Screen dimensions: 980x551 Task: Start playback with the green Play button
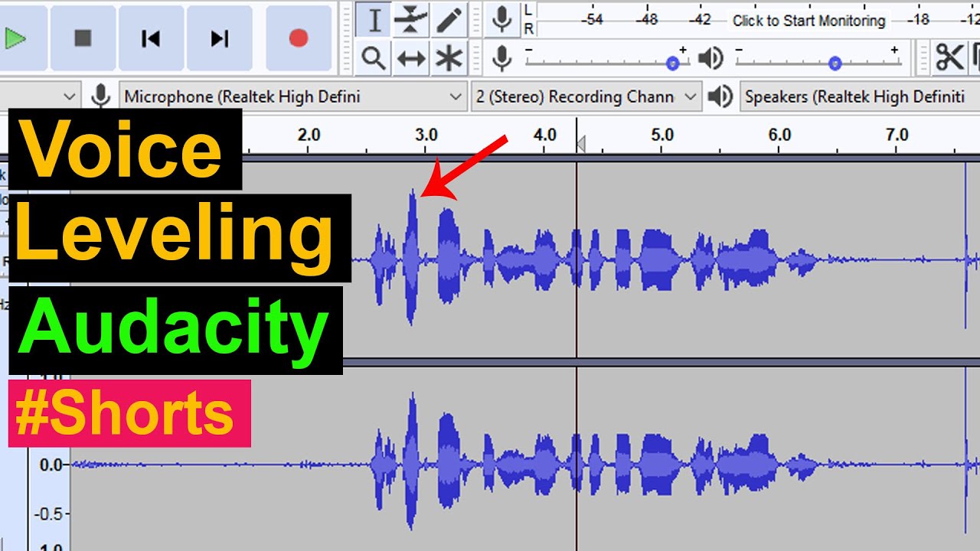tap(17, 38)
